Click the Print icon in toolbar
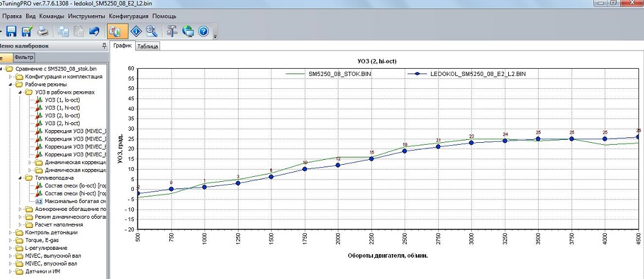The image size is (644, 279). (x=42, y=31)
